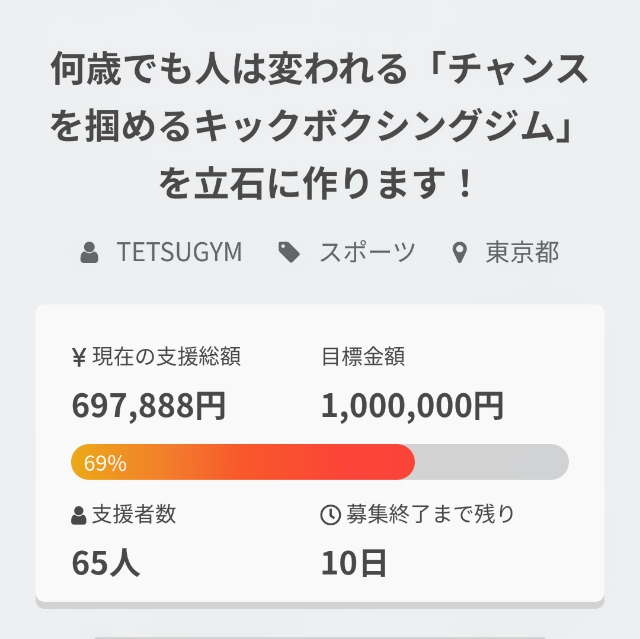Click the 65人 supporter count
This screenshot has height=639, width=640.
click(x=106, y=563)
